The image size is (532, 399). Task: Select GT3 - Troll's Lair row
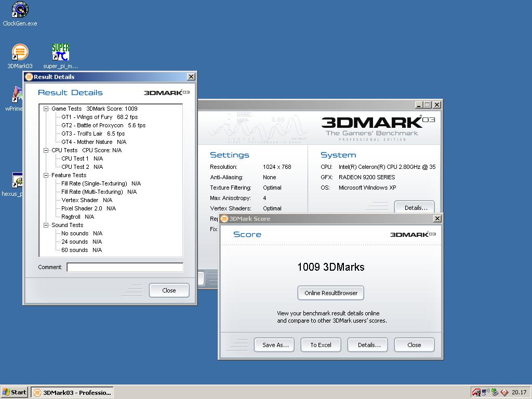click(93, 134)
